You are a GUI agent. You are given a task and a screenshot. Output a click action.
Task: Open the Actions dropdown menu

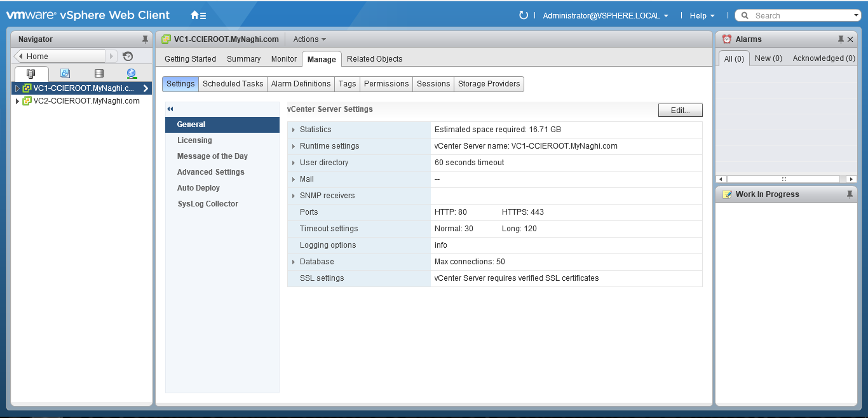309,39
